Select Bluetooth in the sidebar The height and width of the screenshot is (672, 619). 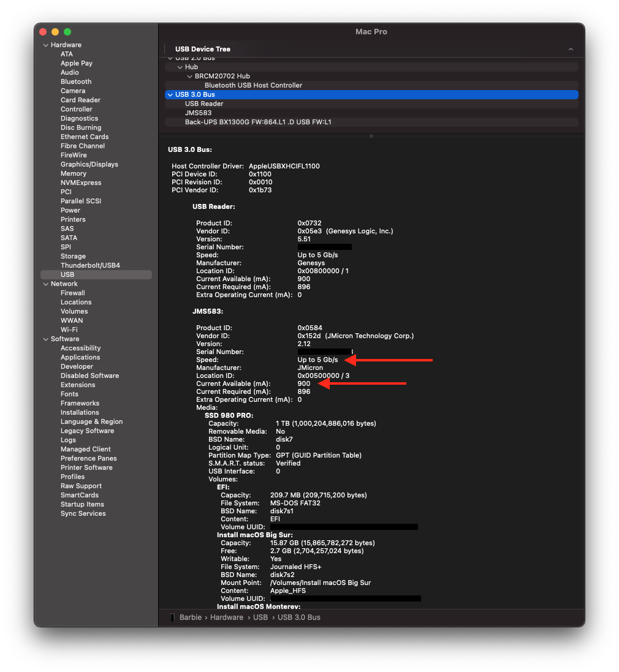[x=76, y=82]
